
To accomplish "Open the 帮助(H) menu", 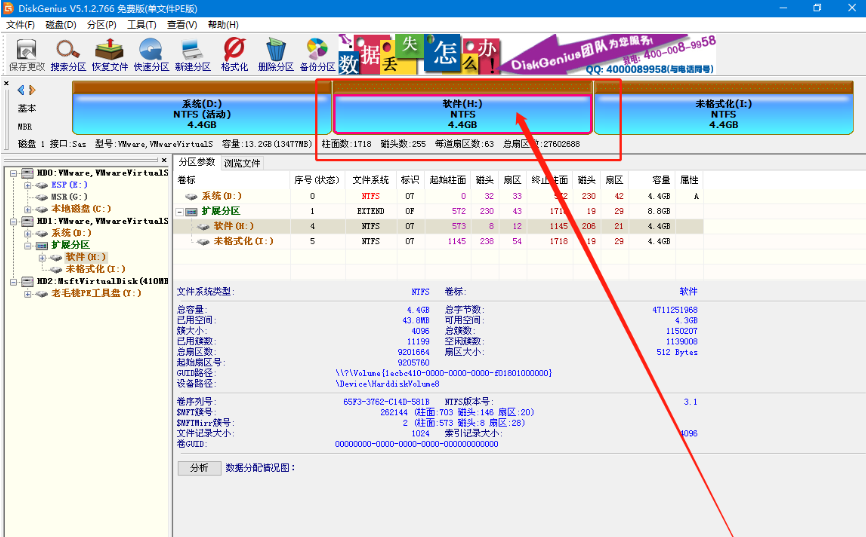I will pos(223,25).
